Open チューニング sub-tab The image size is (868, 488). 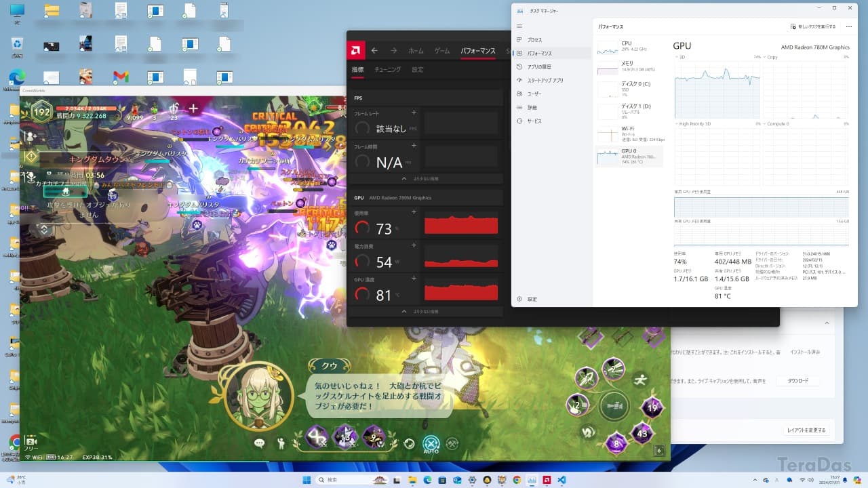387,69
